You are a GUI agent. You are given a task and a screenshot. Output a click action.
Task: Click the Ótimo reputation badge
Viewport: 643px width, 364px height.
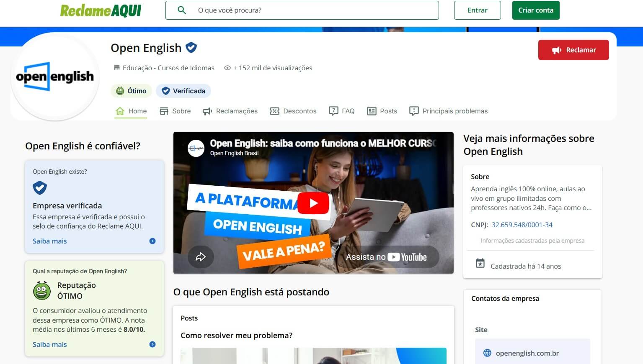click(131, 91)
